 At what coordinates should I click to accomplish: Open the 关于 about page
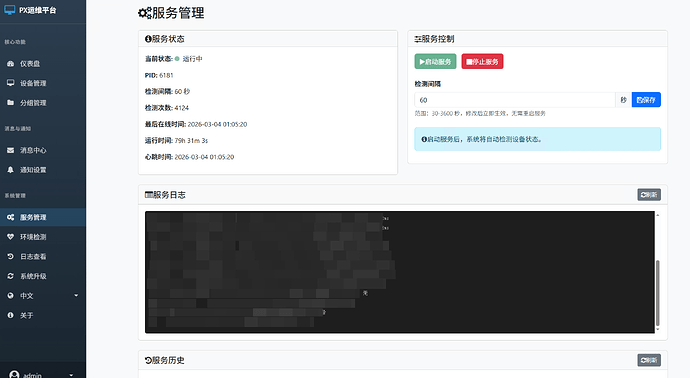click(43, 316)
